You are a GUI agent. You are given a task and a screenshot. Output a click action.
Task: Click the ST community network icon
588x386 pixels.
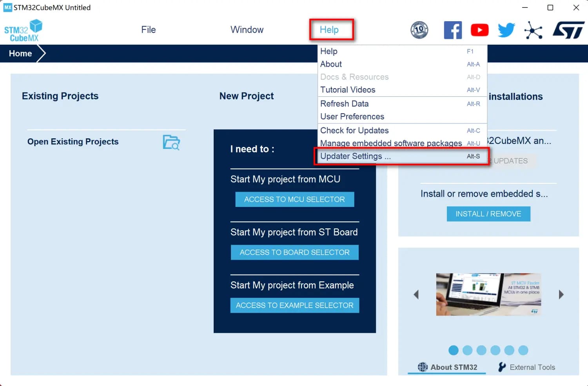click(x=533, y=30)
